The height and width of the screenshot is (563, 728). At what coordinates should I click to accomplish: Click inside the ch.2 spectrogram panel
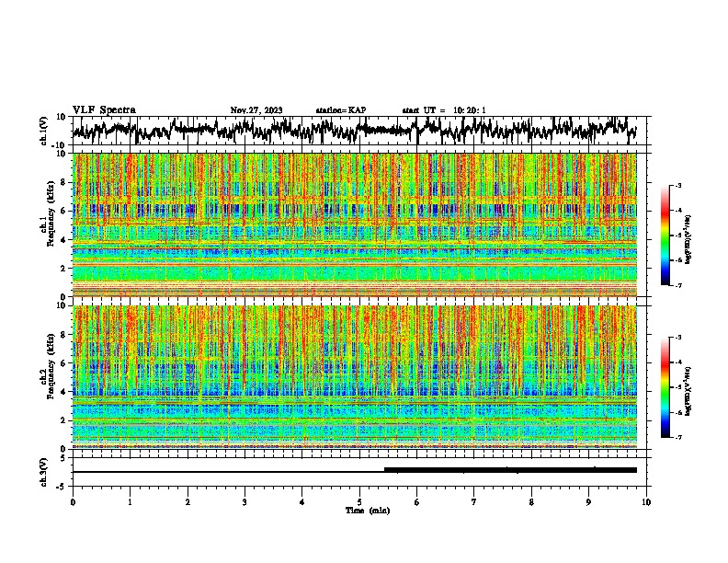(x=354, y=377)
